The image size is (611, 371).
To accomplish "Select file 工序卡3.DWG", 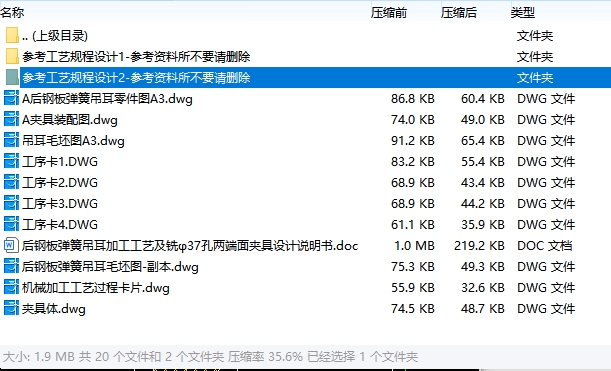I will tap(60, 203).
